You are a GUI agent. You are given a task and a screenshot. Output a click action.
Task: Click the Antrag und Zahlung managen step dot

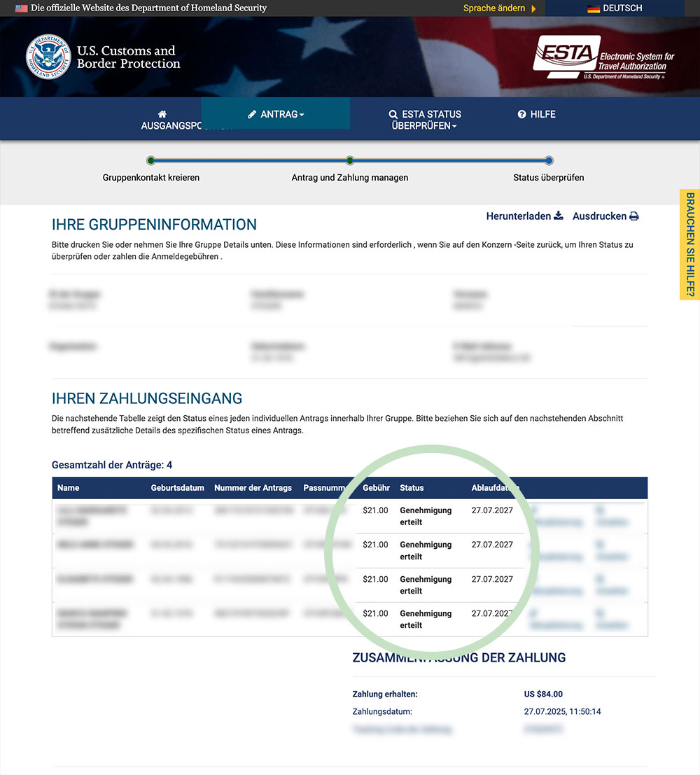350,160
